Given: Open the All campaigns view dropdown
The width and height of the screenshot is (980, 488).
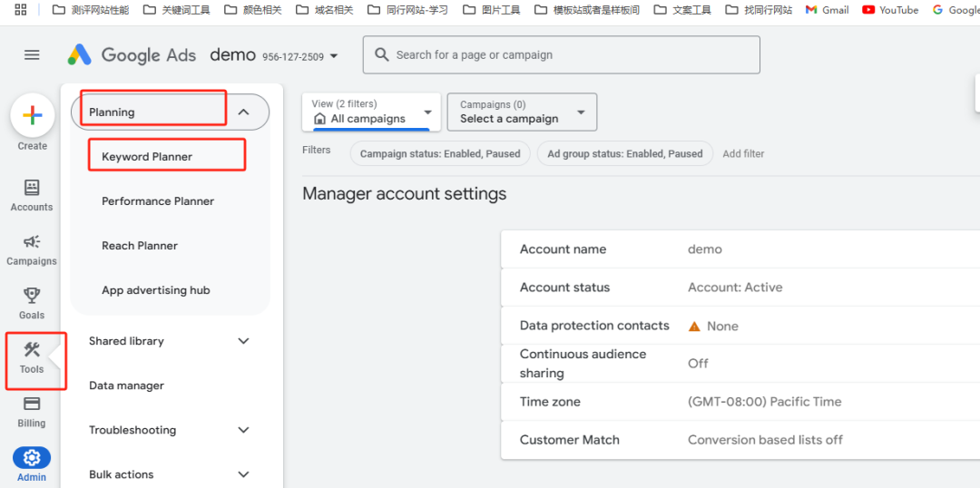Looking at the screenshot, I should (371, 112).
